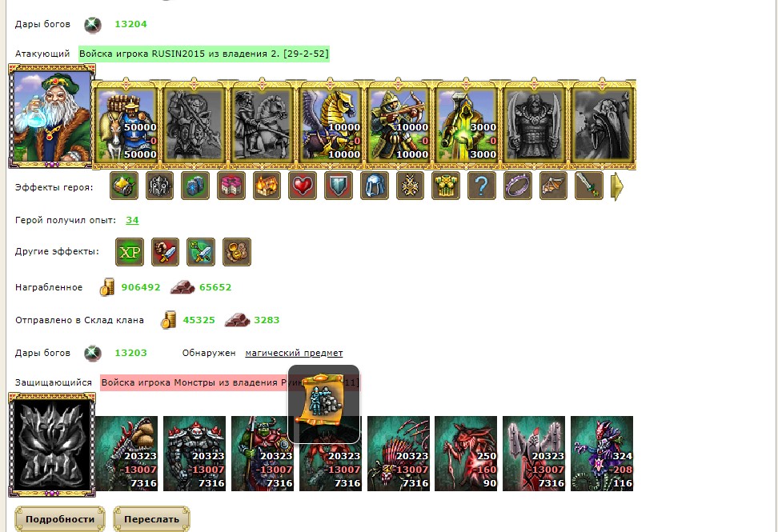The image size is (778, 532).
Task: Click the fist and sword effect icon
Action: click(x=165, y=252)
